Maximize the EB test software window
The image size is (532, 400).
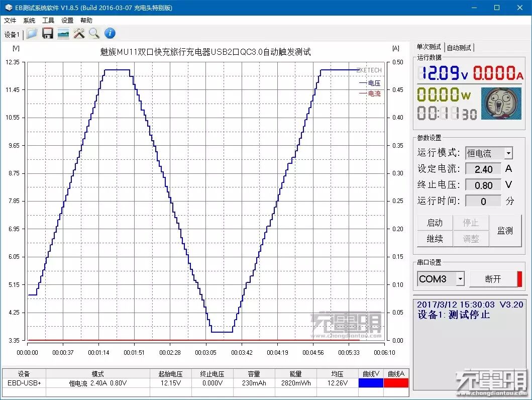497,8
